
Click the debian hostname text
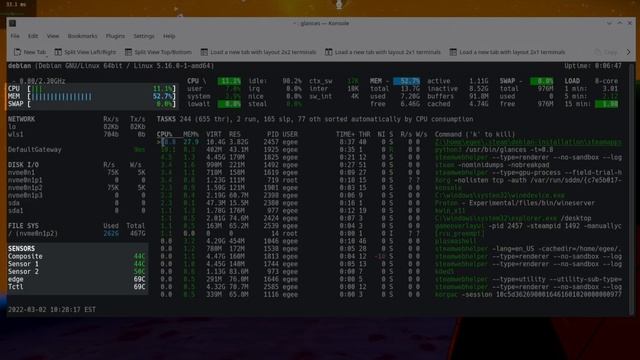point(19,66)
